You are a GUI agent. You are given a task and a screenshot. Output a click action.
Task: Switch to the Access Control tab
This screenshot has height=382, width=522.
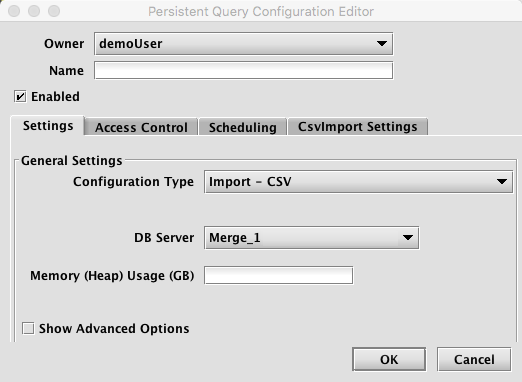coord(141,127)
